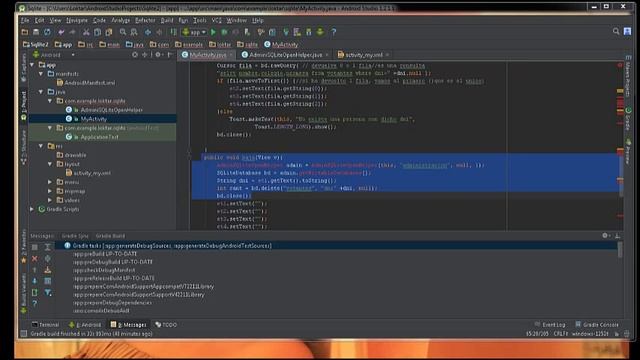Click the Paste toolbar icon
Screen dimensions: 640x360
click(x=109, y=32)
